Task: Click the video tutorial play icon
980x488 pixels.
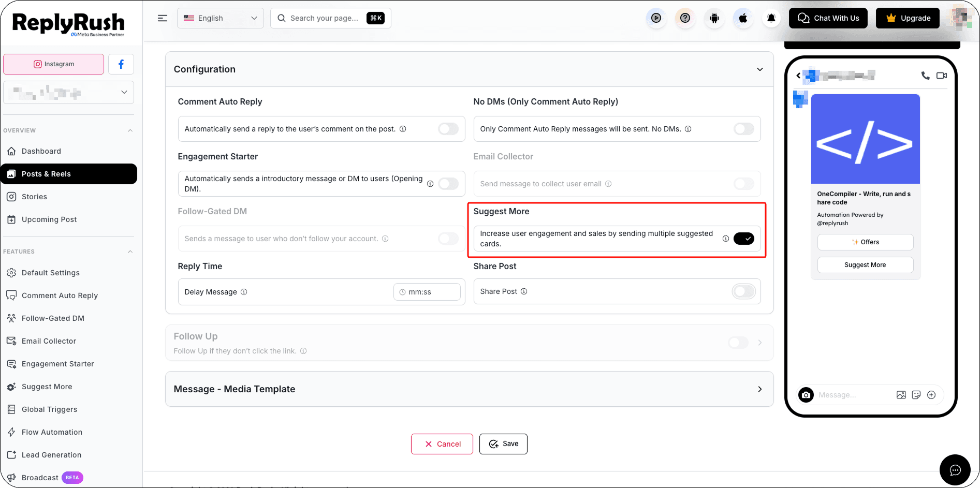Action: (x=656, y=18)
